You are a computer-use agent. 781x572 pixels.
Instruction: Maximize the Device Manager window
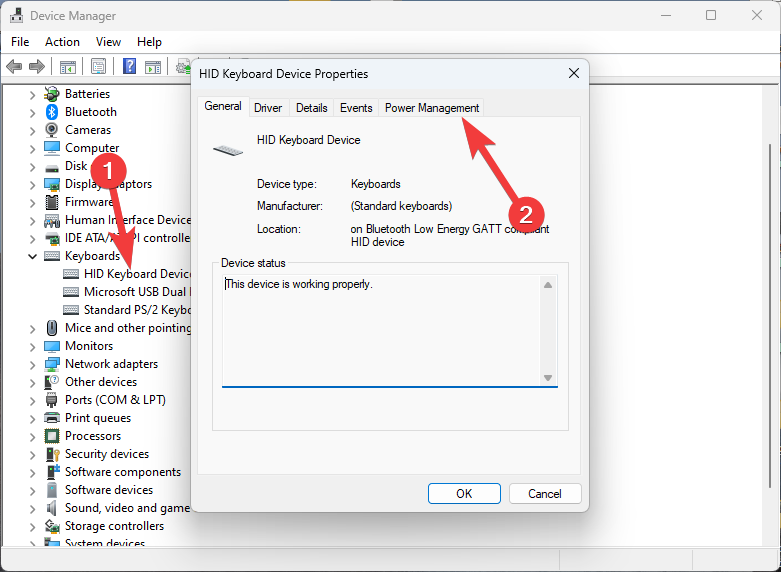(711, 15)
